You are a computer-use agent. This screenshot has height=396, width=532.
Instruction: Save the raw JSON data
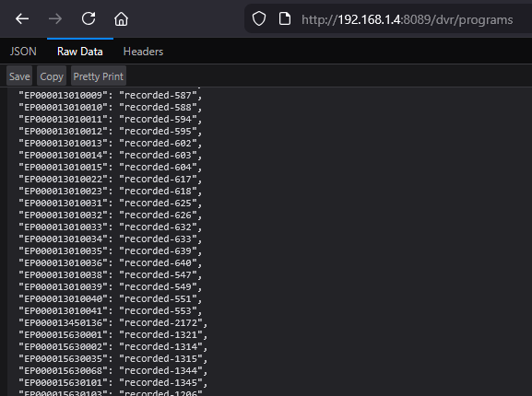[19, 76]
